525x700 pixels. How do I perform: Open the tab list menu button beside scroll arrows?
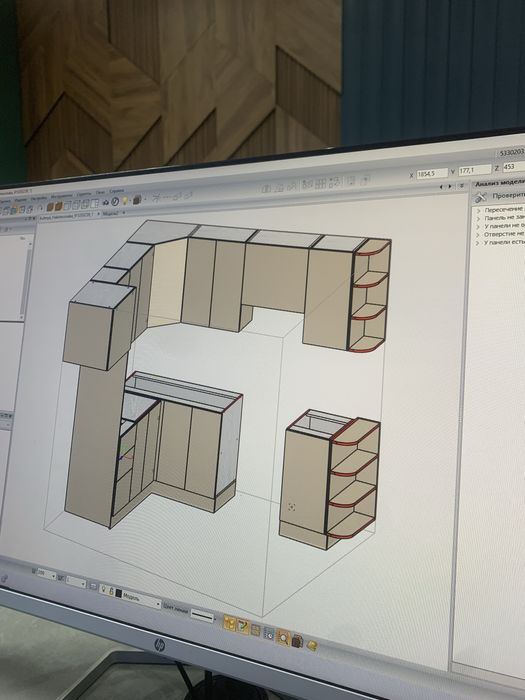tap(462, 186)
